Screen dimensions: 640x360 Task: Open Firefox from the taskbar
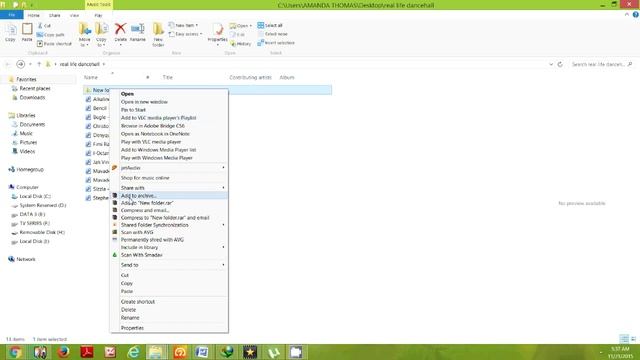[x=63, y=352]
